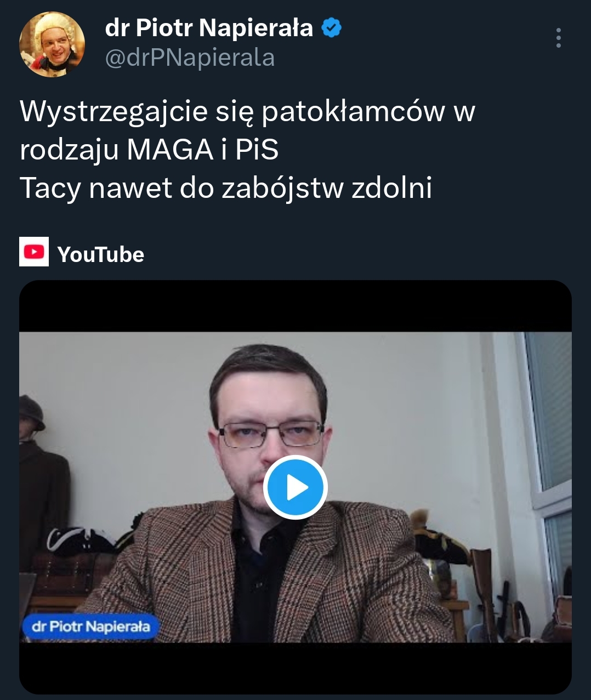
Task: Open the profile avatar with powdered wig
Action: (x=52, y=43)
